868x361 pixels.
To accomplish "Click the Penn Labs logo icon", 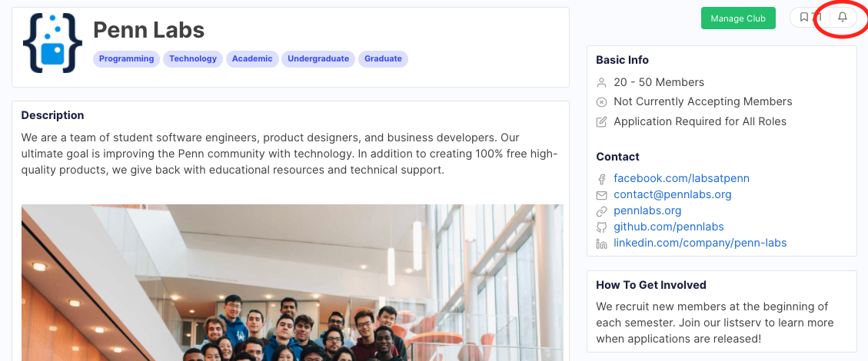I will pyautogui.click(x=52, y=43).
